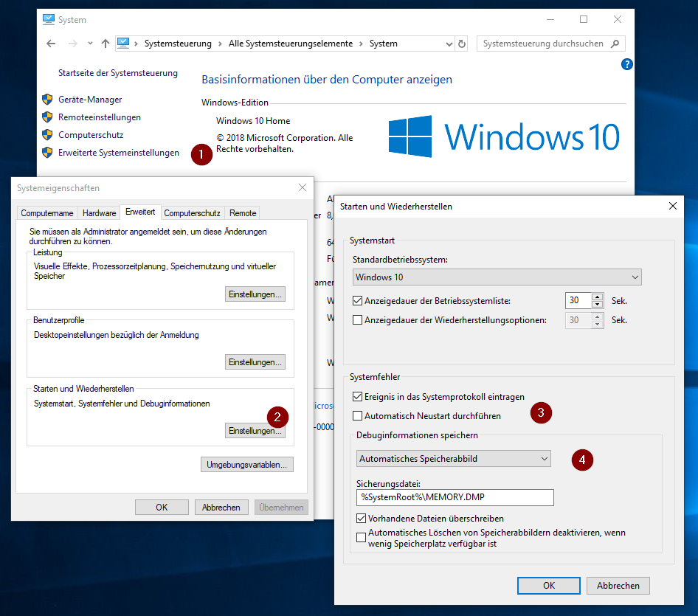Close the Starten und Wiederherstellen dialog

[x=673, y=206]
